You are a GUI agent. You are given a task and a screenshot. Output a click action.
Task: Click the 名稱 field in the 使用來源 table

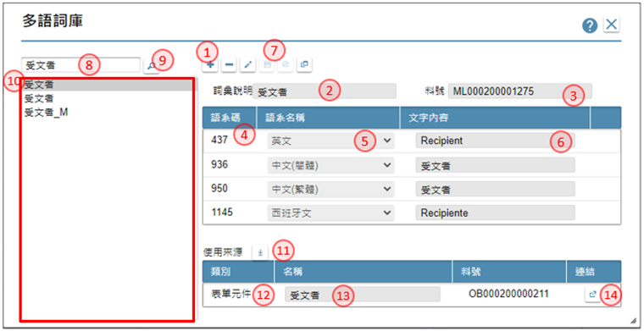pyautogui.click(x=363, y=294)
